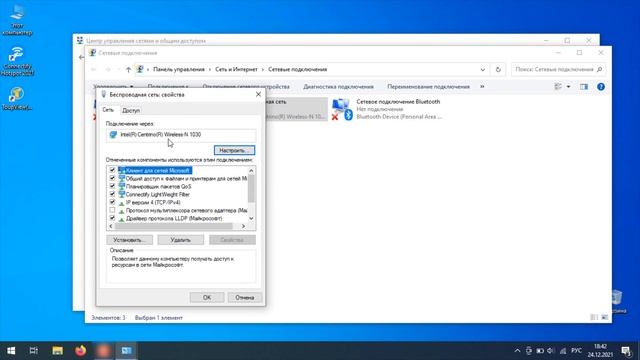
Task: Open help in Network Connections window
Action: click(601, 87)
